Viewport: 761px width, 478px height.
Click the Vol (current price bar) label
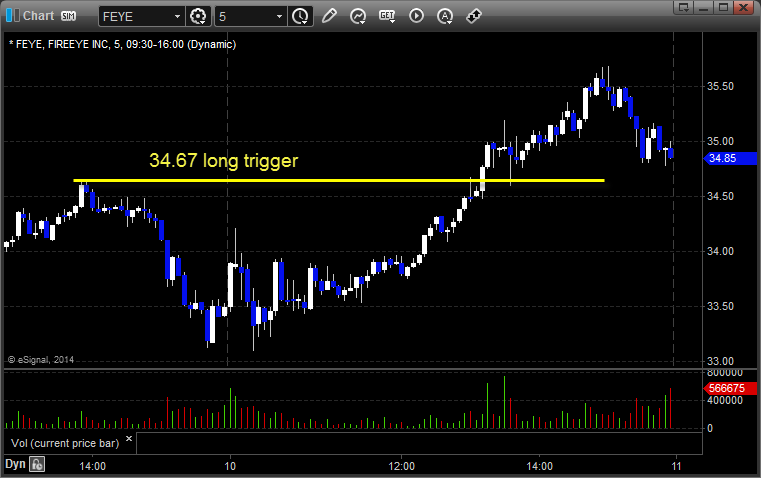65,443
